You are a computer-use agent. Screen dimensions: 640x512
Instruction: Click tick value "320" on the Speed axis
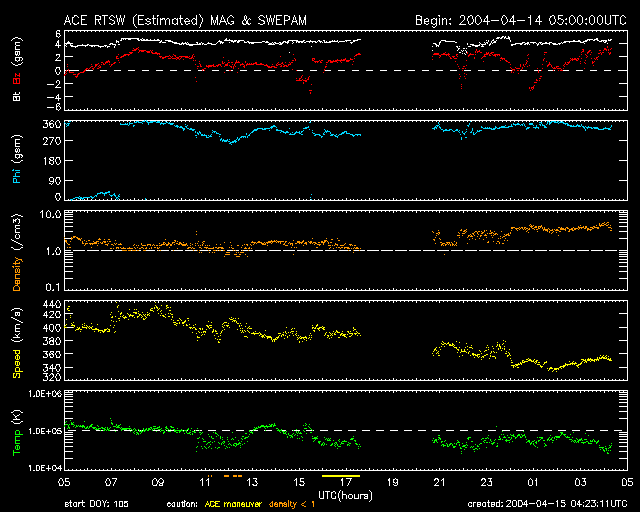[x=52, y=377]
